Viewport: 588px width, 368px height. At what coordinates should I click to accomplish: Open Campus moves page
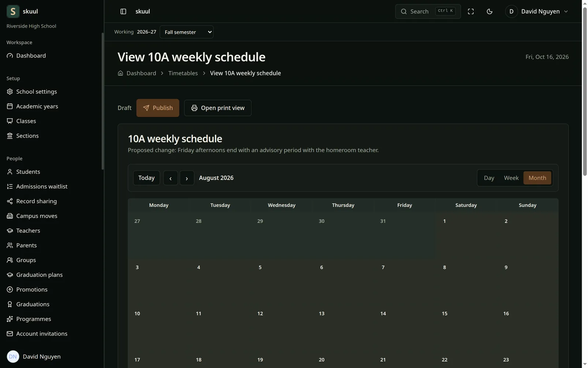[x=51, y=216]
